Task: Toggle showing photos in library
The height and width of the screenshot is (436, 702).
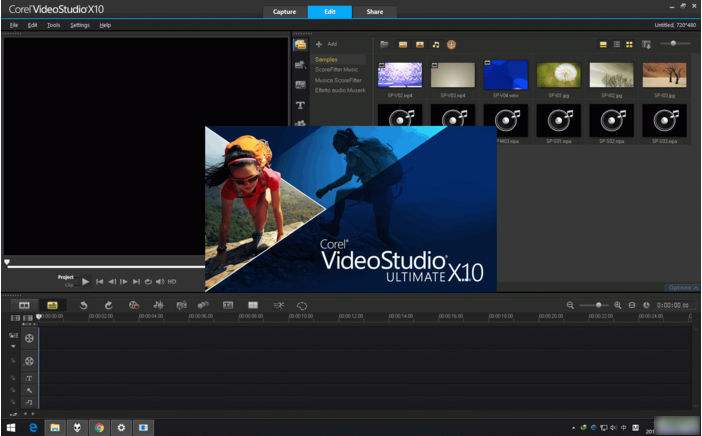Action: pos(419,44)
